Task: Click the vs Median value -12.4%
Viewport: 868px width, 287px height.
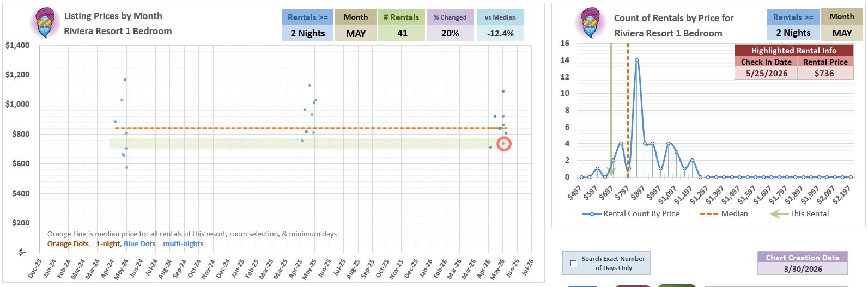Action: tap(500, 33)
